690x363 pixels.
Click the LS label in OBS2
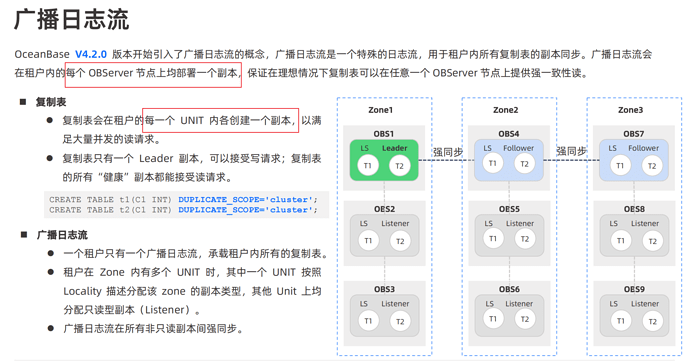(363, 224)
